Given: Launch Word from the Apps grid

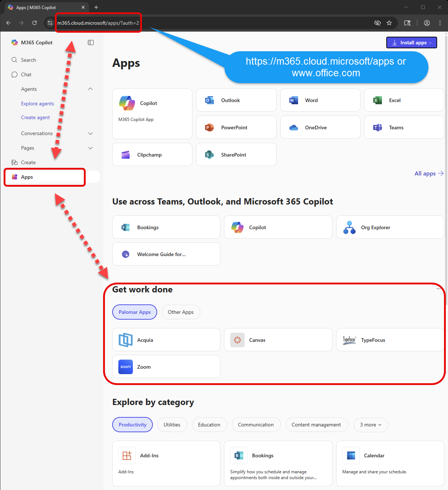Looking at the screenshot, I should pyautogui.click(x=320, y=100).
